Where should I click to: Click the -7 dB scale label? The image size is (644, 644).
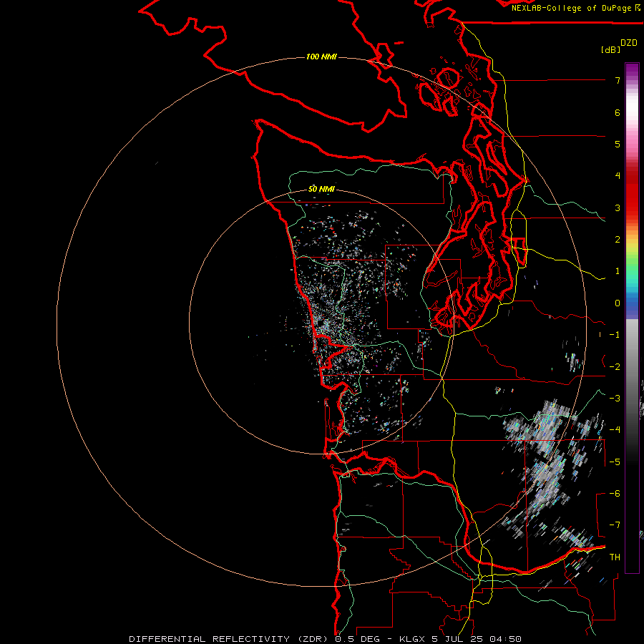(x=615, y=525)
